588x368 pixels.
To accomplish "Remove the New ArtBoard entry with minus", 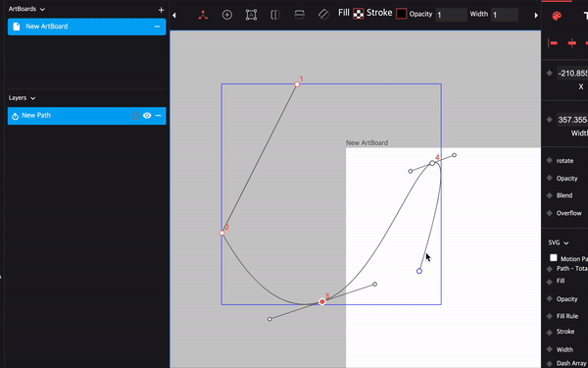I will click(157, 26).
